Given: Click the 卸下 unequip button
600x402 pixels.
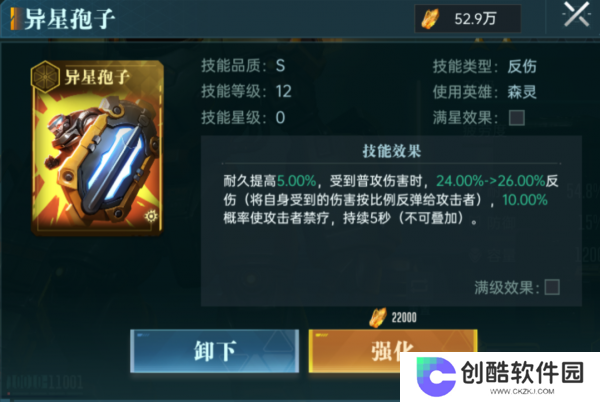Looking at the screenshot, I should tap(214, 350).
